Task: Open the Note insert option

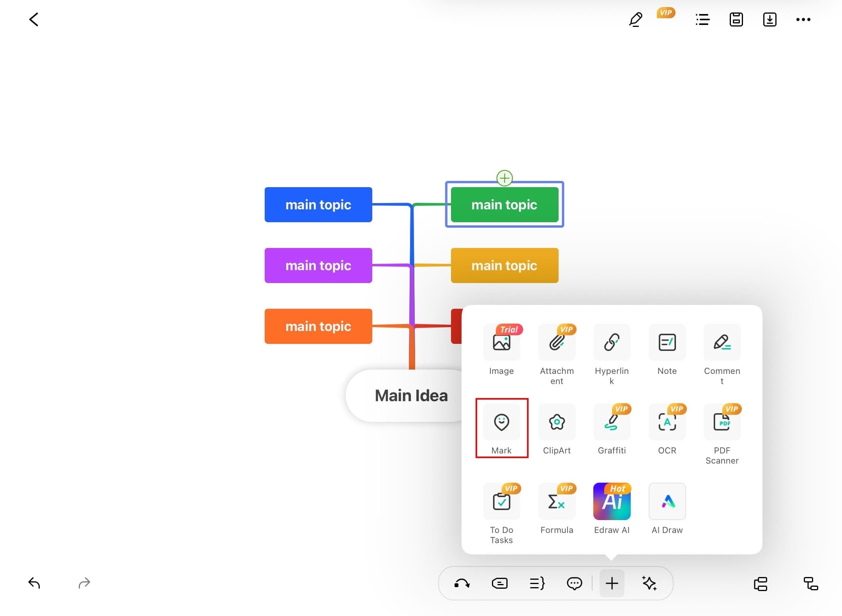Action: pyautogui.click(x=667, y=343)
